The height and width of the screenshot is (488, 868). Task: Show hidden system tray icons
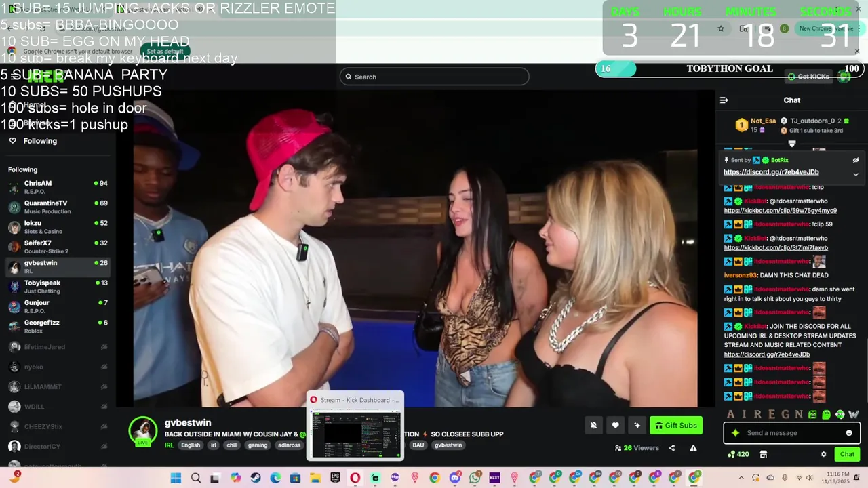741,478
